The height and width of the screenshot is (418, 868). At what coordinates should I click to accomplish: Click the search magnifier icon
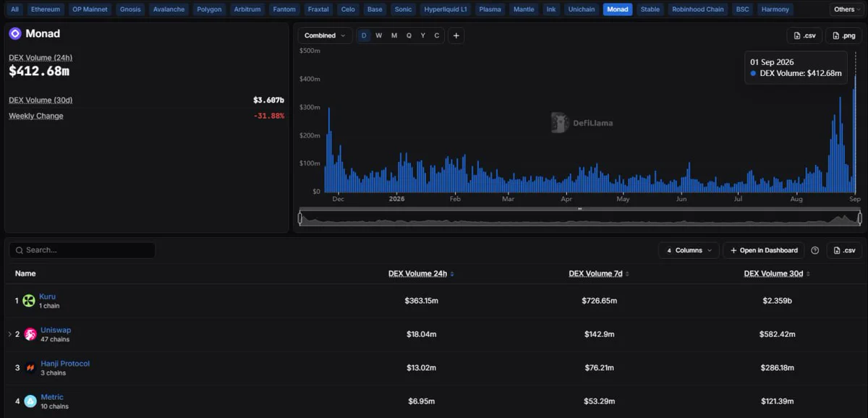[x=19, y=250]
